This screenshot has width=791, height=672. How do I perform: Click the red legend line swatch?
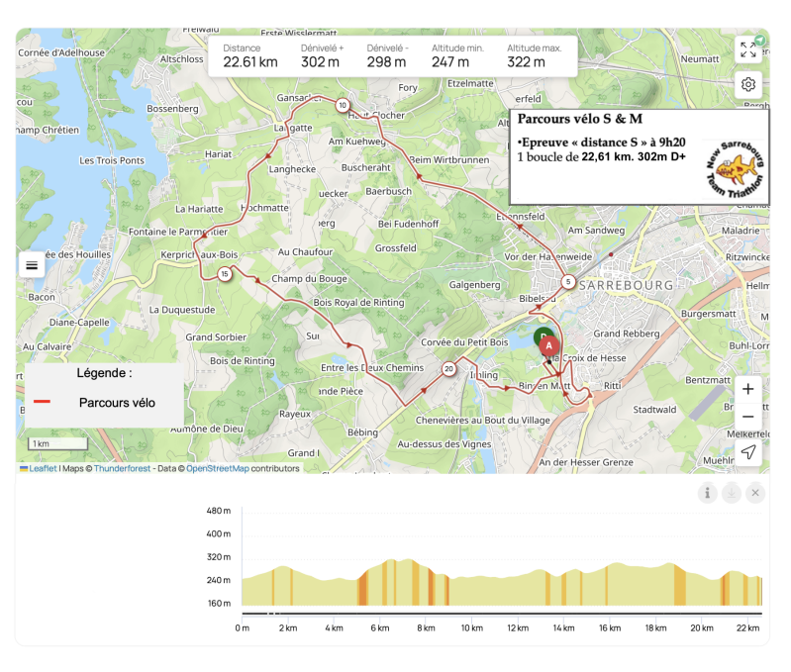pos(42,401)
